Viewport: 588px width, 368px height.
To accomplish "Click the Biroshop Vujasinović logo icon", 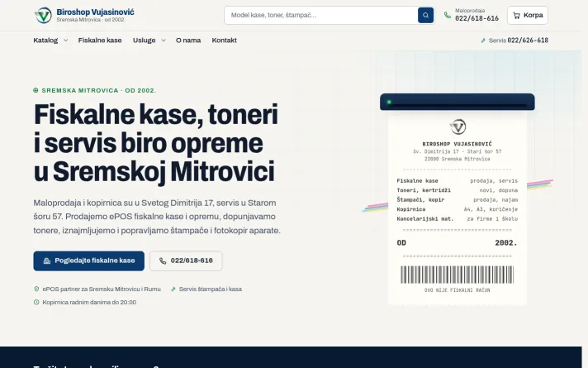I will tap(43, 16).
